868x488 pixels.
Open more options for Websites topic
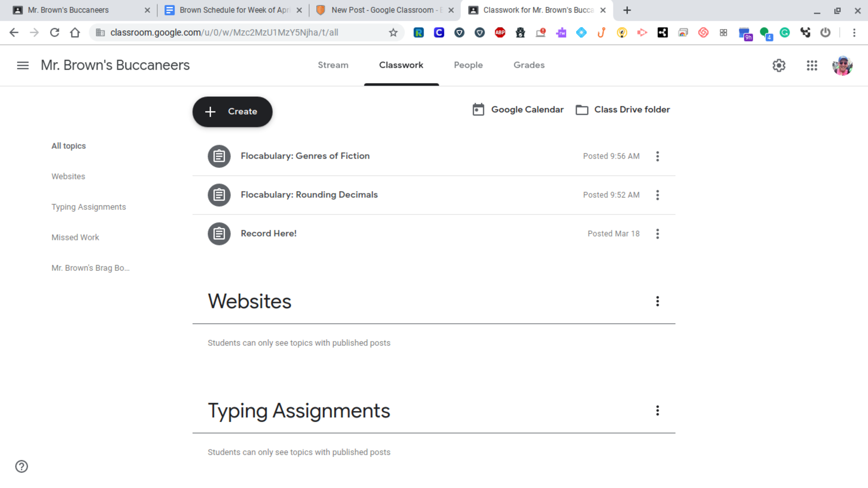click(657, 301)
